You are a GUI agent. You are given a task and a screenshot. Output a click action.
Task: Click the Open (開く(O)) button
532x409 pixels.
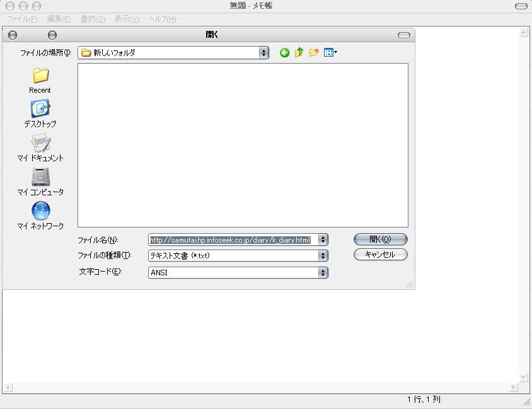click(x=380, y=239)
